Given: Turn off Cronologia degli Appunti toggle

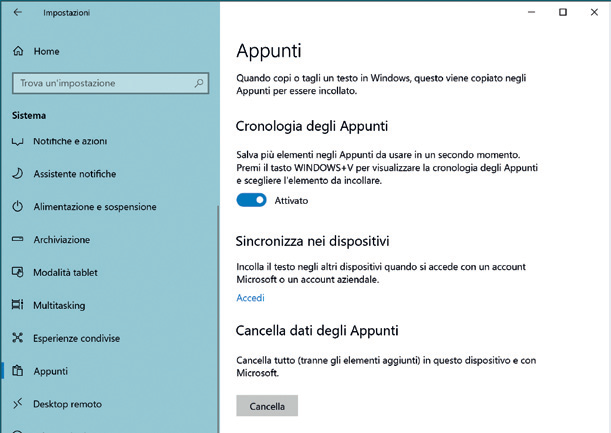Looking at the screenshot, I should point(251,200).
